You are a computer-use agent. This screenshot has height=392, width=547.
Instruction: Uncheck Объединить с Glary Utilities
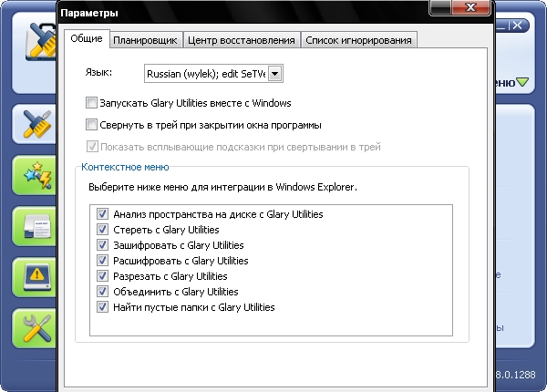pyautogui.click(x=102, y=292)
